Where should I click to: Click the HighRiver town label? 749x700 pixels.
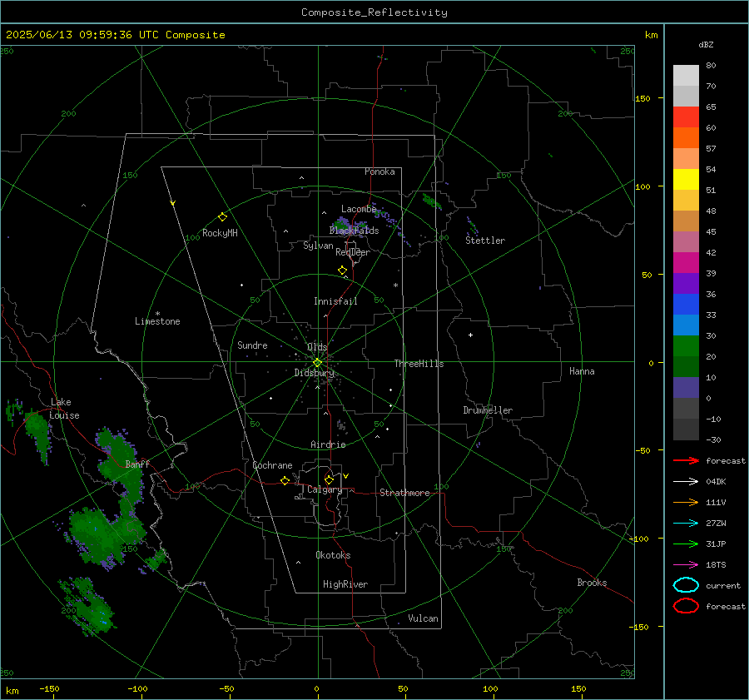click(x=345, y=584)
